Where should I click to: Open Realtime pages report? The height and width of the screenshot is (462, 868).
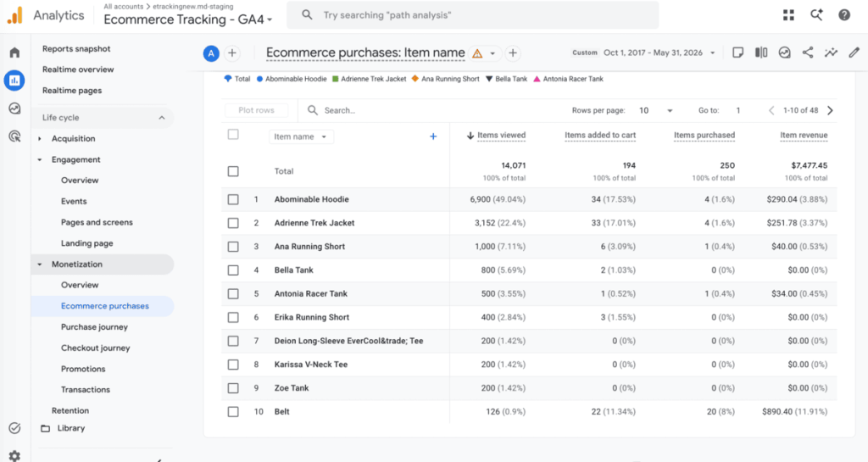point(72,91)
